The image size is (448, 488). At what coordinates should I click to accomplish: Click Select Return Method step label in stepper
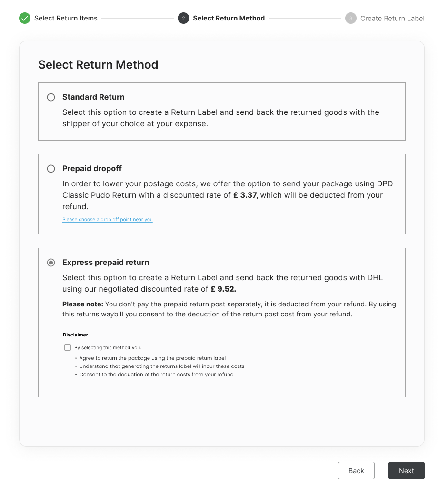pos(229,18)
